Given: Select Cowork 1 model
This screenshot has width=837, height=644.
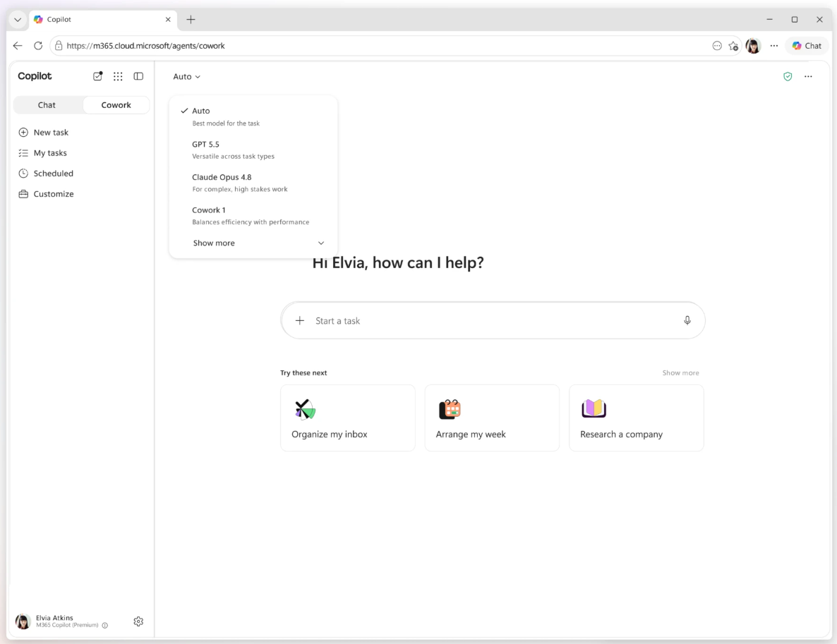Looking at the screenshot, I should (253, 216).
